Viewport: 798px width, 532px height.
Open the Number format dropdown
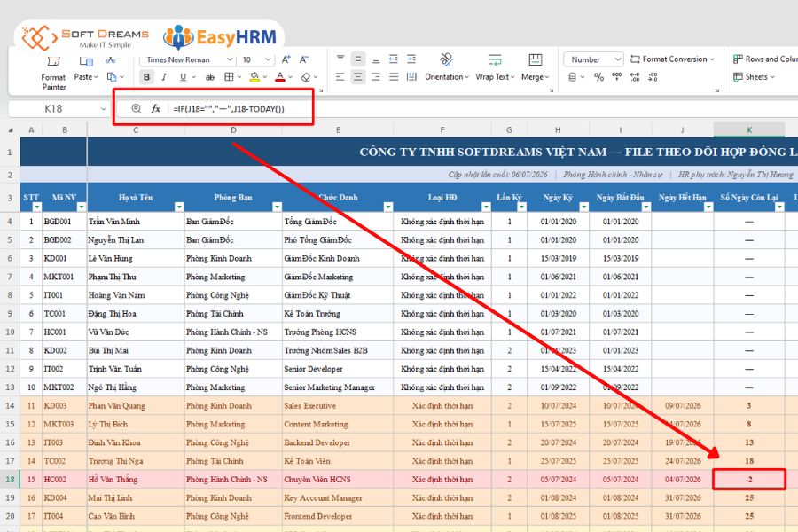617,59
